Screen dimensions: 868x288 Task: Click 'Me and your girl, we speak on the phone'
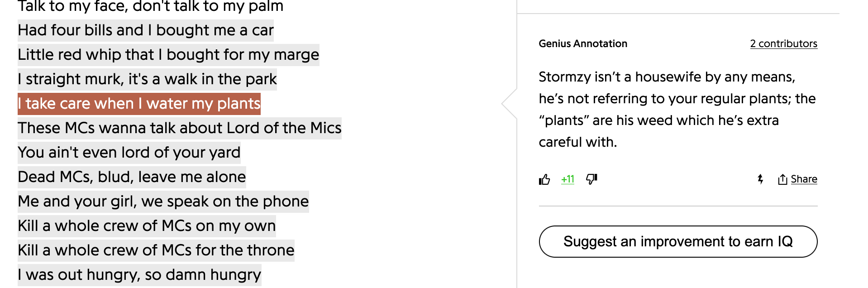pos(163,201)
